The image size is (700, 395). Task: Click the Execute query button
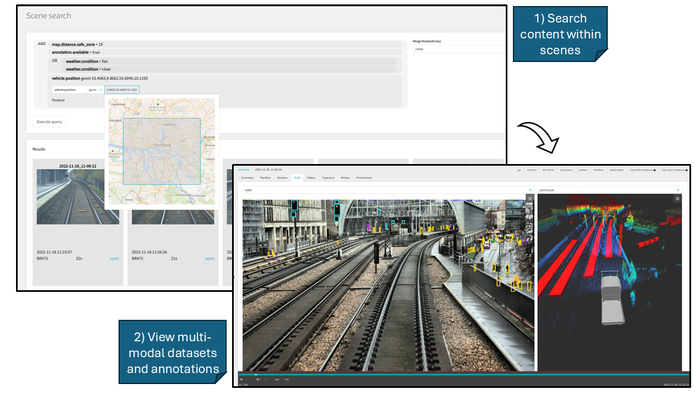click(x=50, y=122)
